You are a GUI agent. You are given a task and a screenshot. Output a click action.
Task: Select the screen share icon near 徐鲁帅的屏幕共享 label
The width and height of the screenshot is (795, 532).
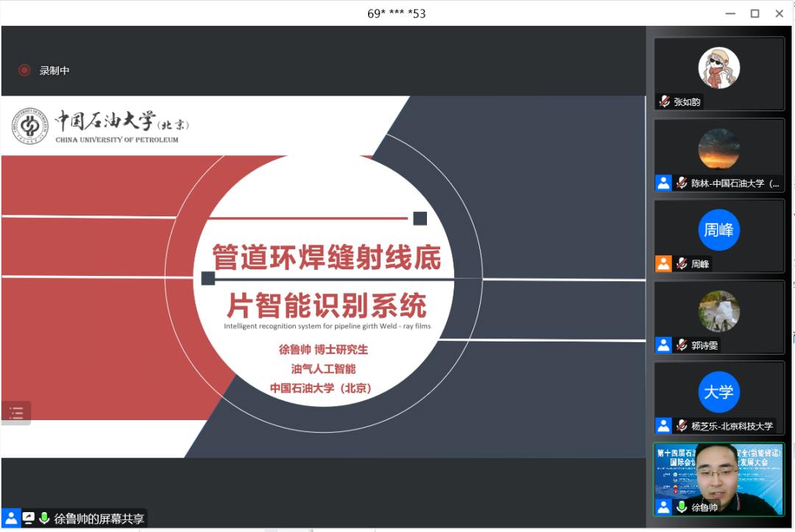[x=27, y=518]
